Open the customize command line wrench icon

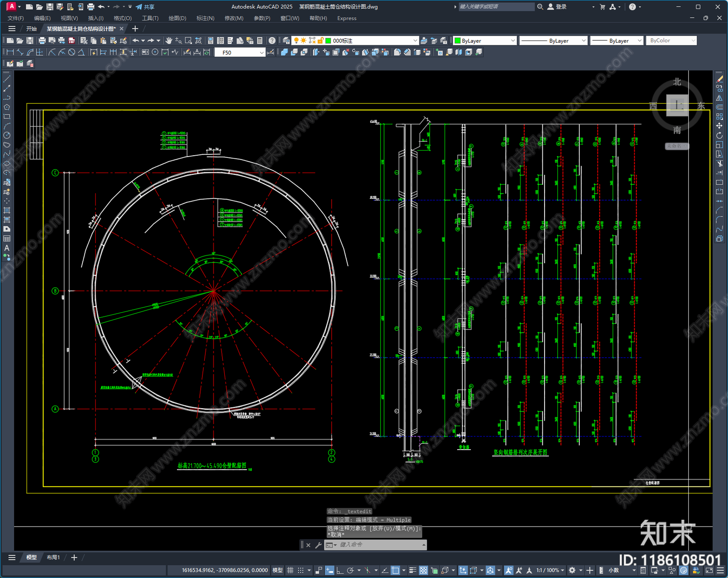(318, 545)
